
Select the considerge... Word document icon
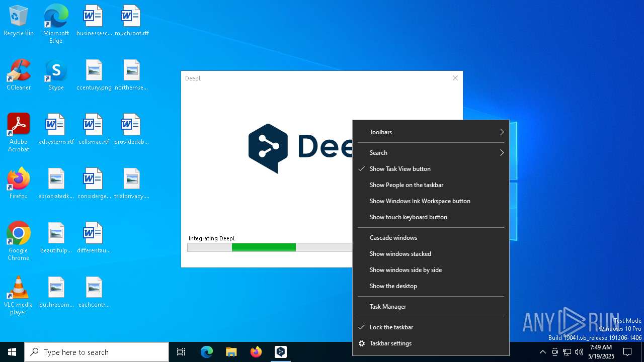94,184
